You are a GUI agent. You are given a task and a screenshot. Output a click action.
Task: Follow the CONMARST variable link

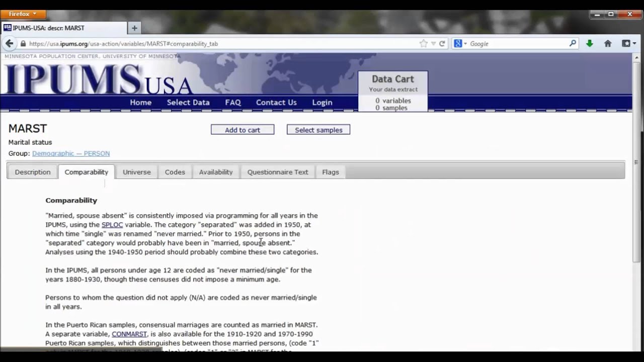[129, 334]
